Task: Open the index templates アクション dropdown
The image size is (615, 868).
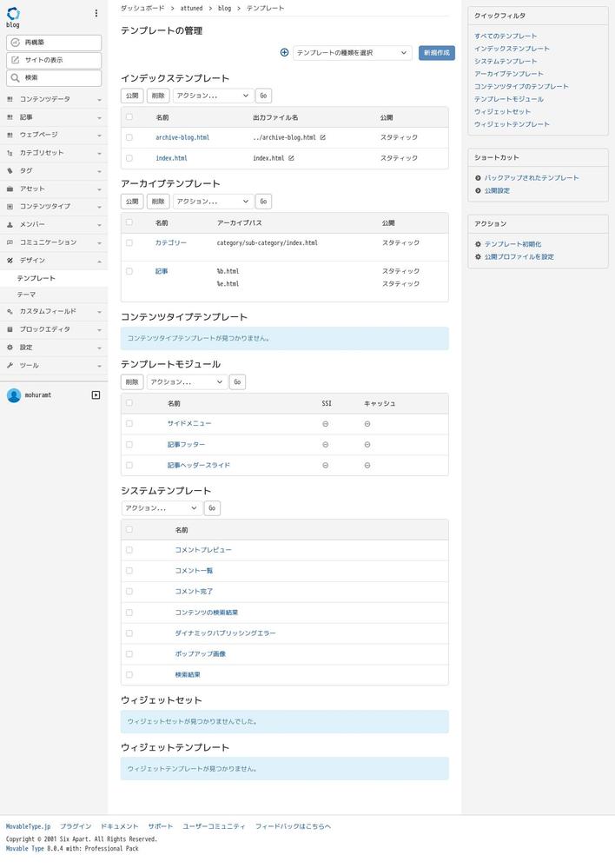Action: point(213,96)
